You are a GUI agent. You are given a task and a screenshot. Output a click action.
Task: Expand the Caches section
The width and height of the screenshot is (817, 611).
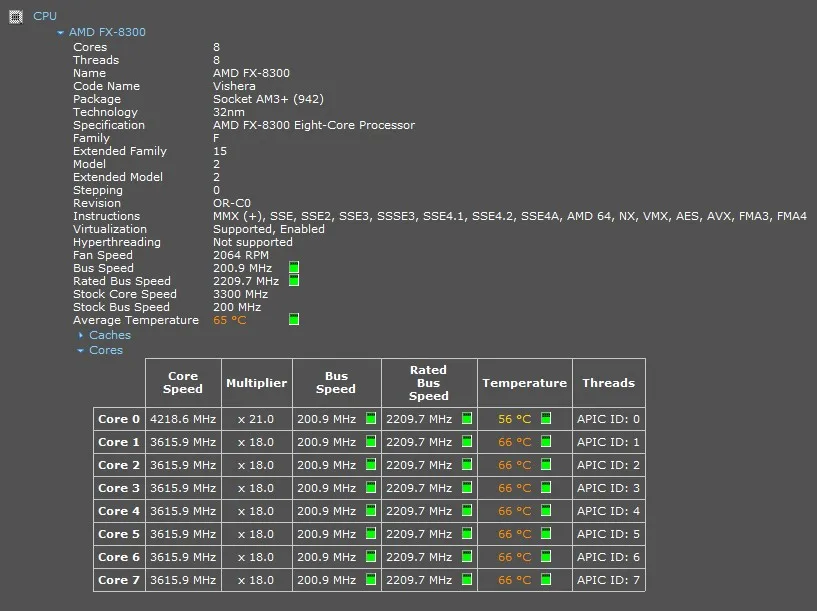[x=81, y=335]
